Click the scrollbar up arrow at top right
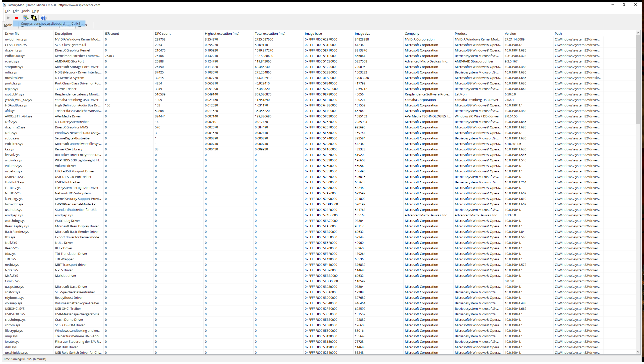 tap(638, 33)
